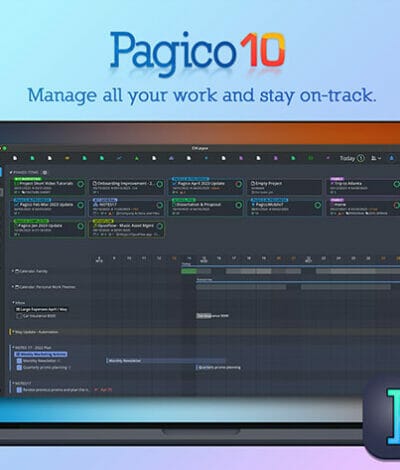The width and height of the screenshot is (400, 470).
Task: Select the active blue item in the left sidebar
Action: [x=1, y=172]
